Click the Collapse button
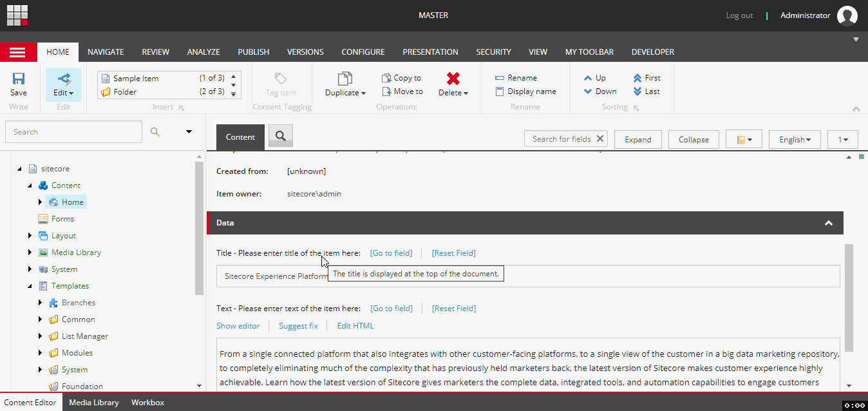The width and height of the screenshot is (868, 411). (x=693, y=139)
